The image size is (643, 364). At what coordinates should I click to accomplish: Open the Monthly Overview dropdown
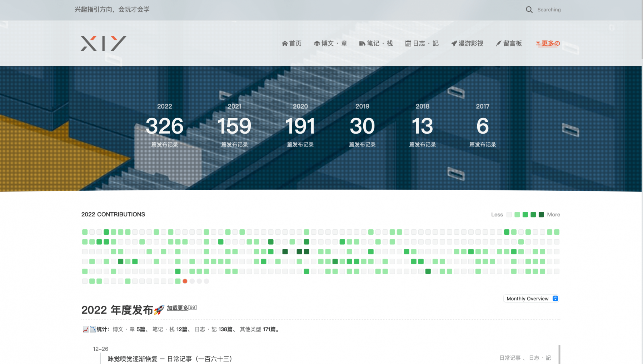pos(531,299)
